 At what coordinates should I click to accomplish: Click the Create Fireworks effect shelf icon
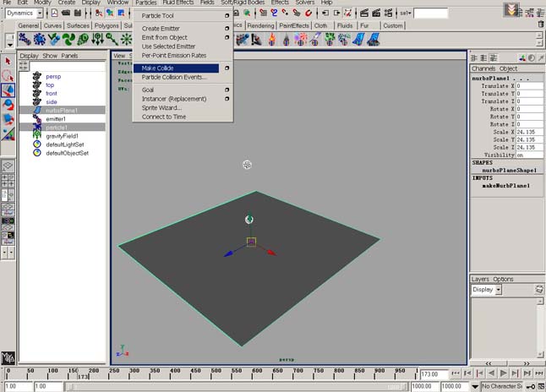click(301, 40)
